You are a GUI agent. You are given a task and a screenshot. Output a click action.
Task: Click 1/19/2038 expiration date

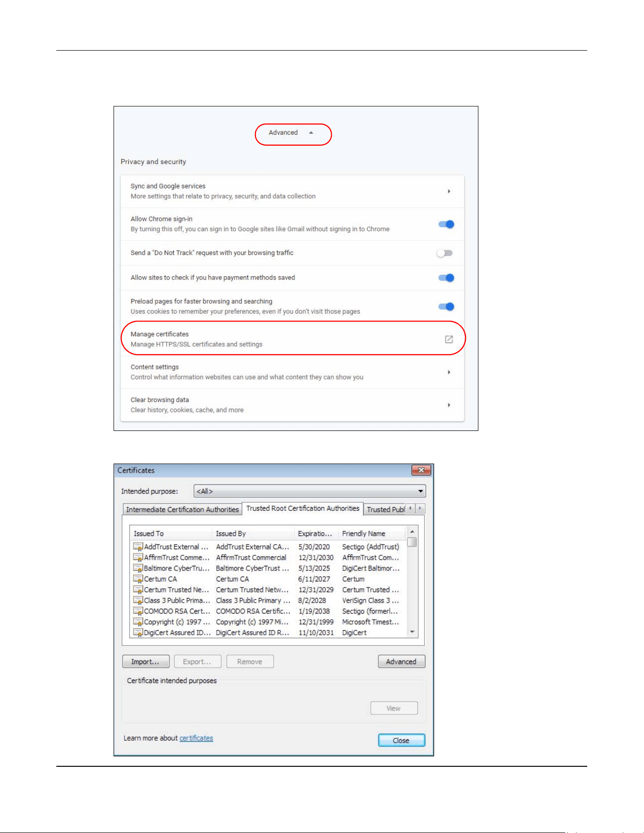point(314,611)
